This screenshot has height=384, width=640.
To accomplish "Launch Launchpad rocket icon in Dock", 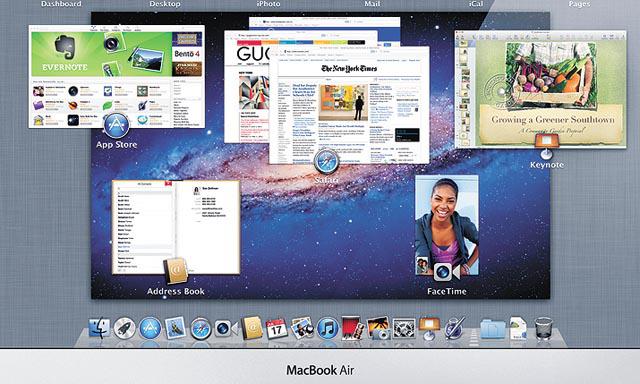I will point(124,328).
